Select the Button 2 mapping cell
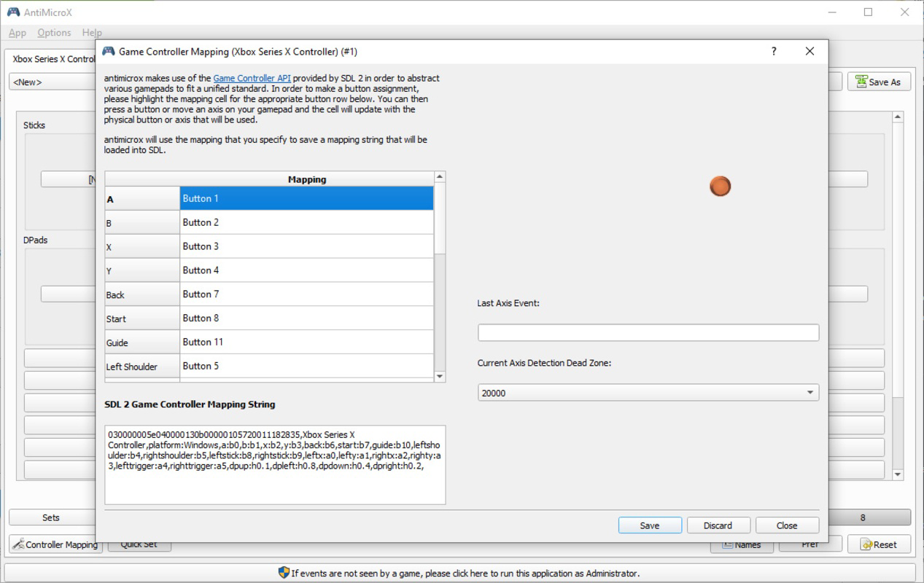 point(306,222)
